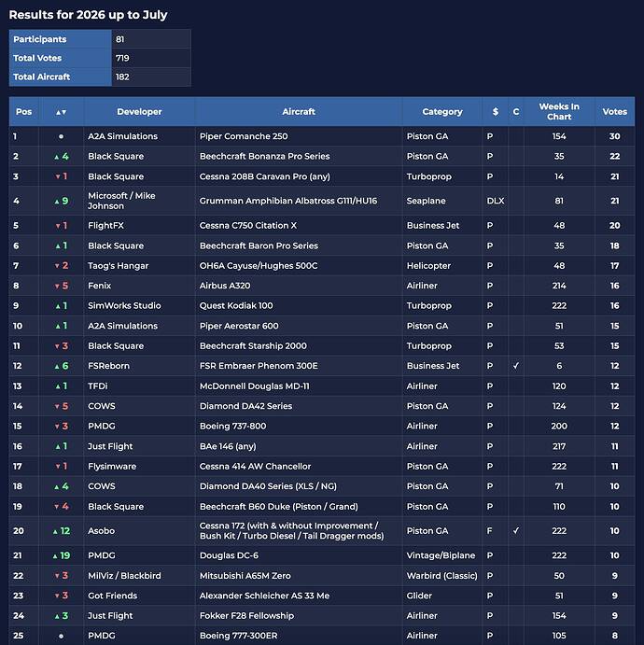Click the Participants value 81
Image resolution: width=644 pixels, height=645 pixels.
click(119, 39)
